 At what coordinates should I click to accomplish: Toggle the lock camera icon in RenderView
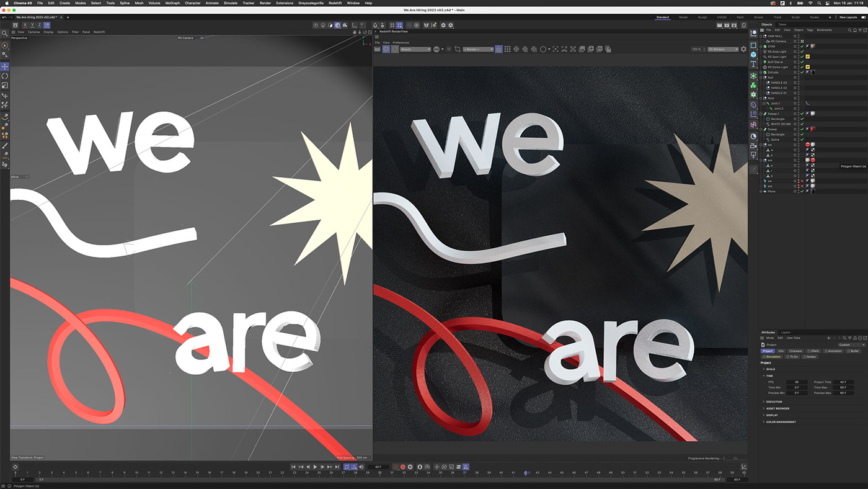click(x=498, y=49)
